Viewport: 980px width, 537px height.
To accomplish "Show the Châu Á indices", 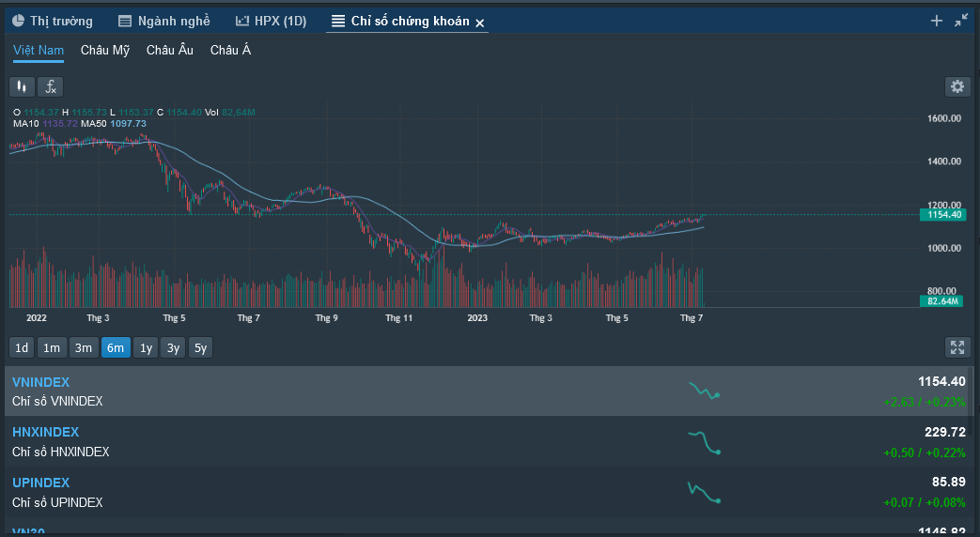I will pyautogui.click(x=230, y=50).
